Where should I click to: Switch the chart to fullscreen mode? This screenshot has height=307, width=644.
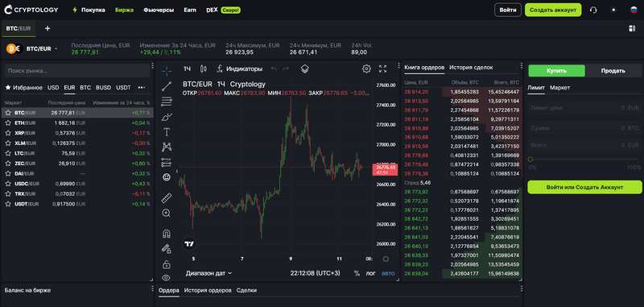(x=383, y=68)
